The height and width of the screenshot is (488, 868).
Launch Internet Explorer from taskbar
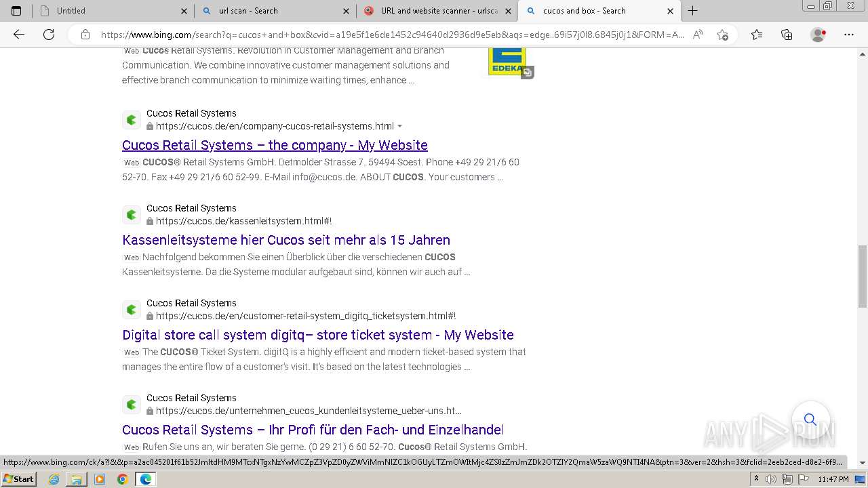click(x=54, y=479)
